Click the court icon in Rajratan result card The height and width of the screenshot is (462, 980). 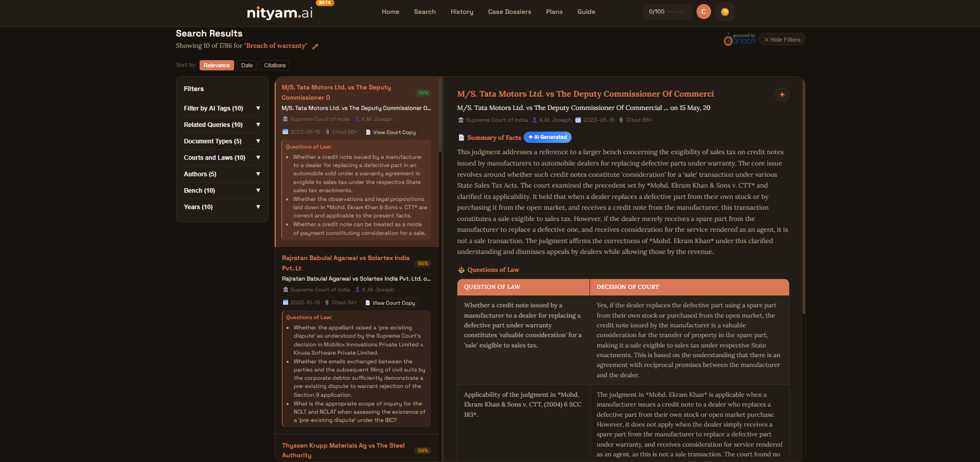(x=286, y=290)
